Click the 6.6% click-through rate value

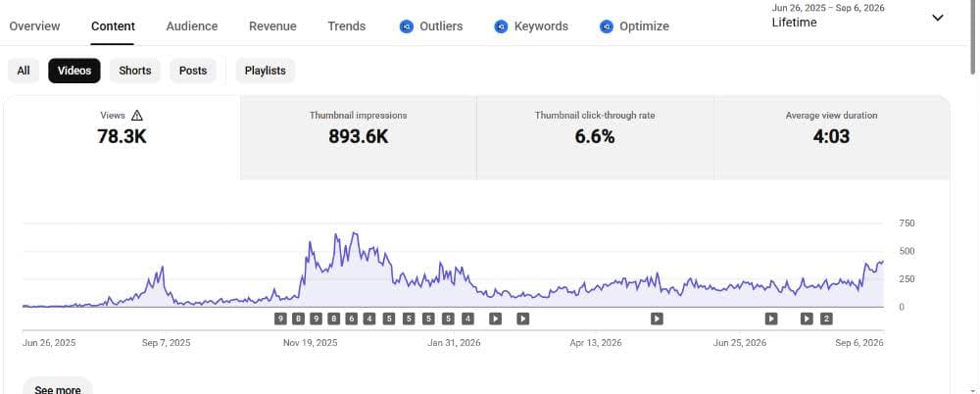pyautogui.click(x=595, y=136)
